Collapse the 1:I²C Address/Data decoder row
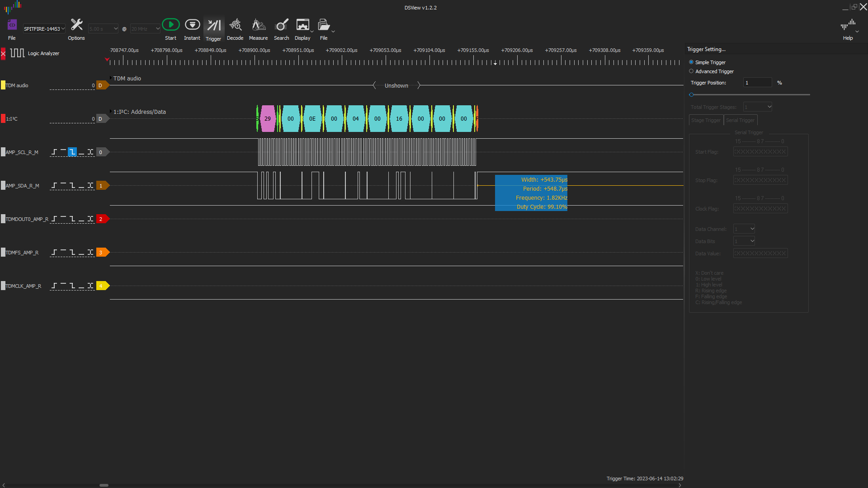The image size is (868, 488). pos(111,112)
